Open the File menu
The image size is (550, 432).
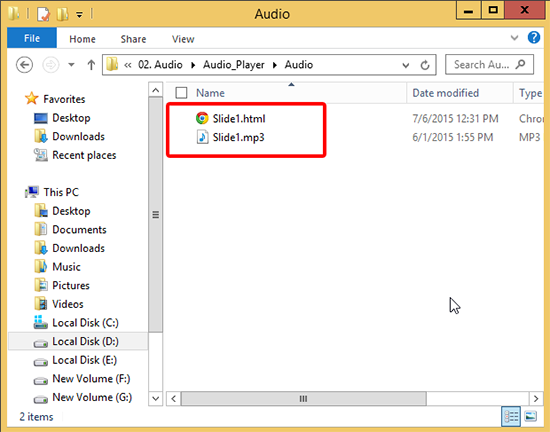point(32,38)
